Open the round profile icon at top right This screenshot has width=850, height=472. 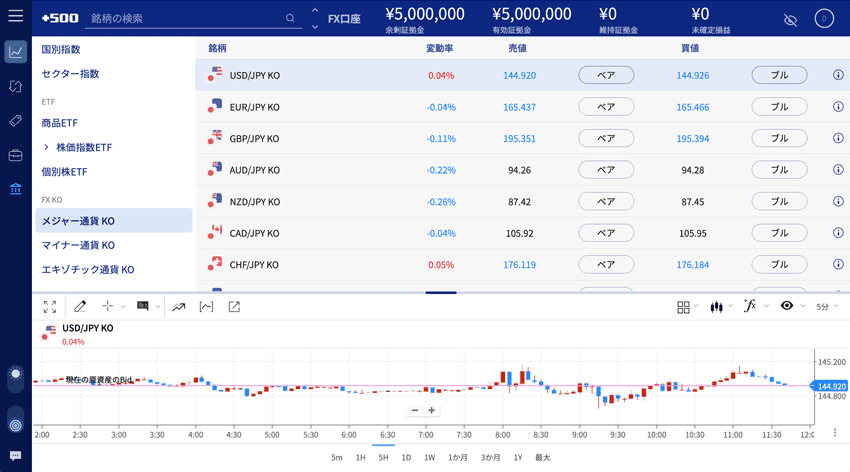coord(824,18)
